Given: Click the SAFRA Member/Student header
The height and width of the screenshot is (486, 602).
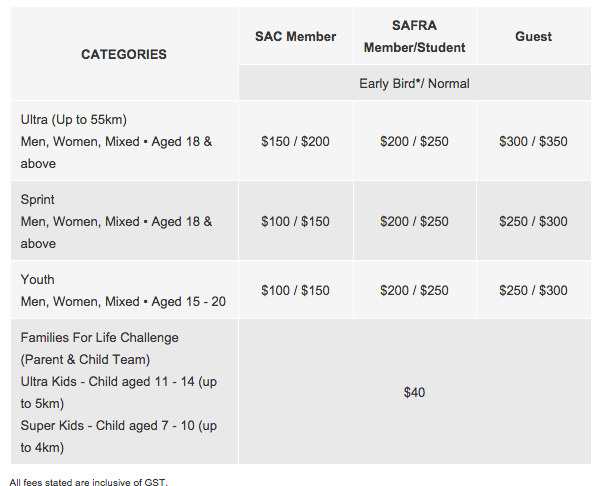Looking at the screenshot, I should click(x=415, y=36).
